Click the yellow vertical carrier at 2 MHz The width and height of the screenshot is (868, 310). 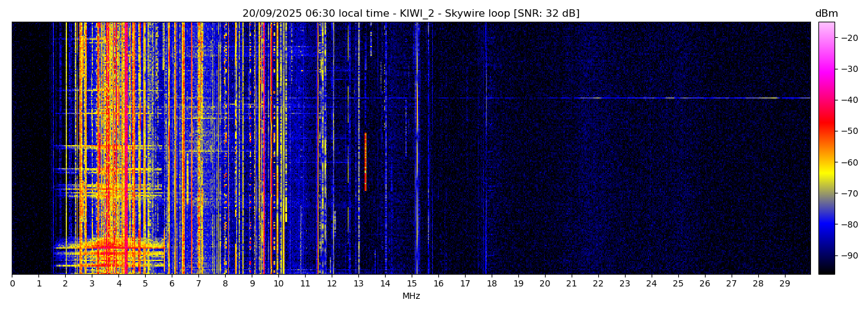tap(66, 149)
